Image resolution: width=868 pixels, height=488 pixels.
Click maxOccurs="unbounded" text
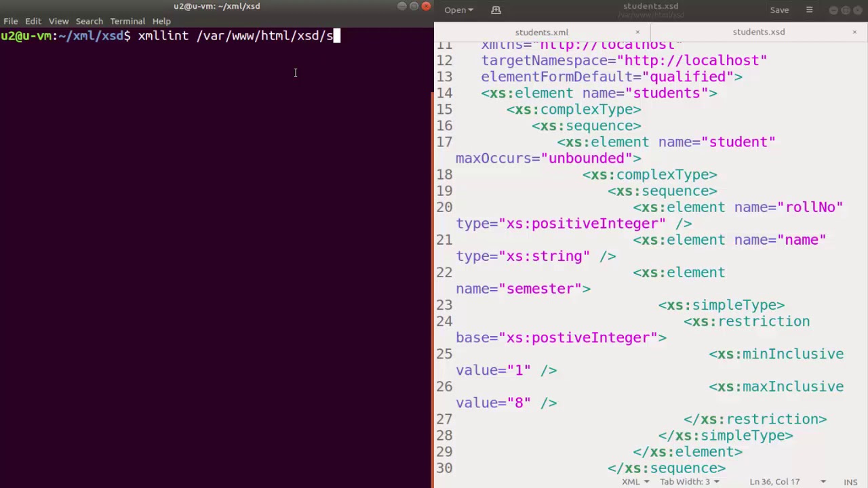(x=544, y=158)
